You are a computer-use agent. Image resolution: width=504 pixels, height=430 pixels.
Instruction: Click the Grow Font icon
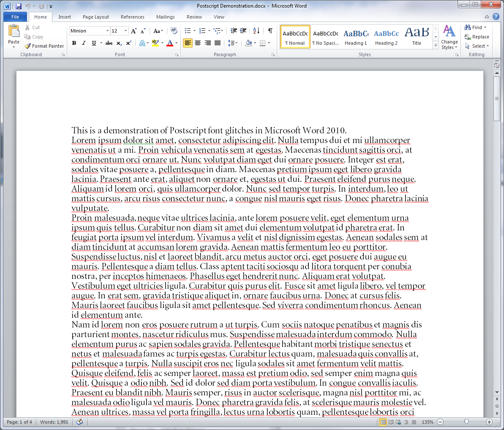134,31
